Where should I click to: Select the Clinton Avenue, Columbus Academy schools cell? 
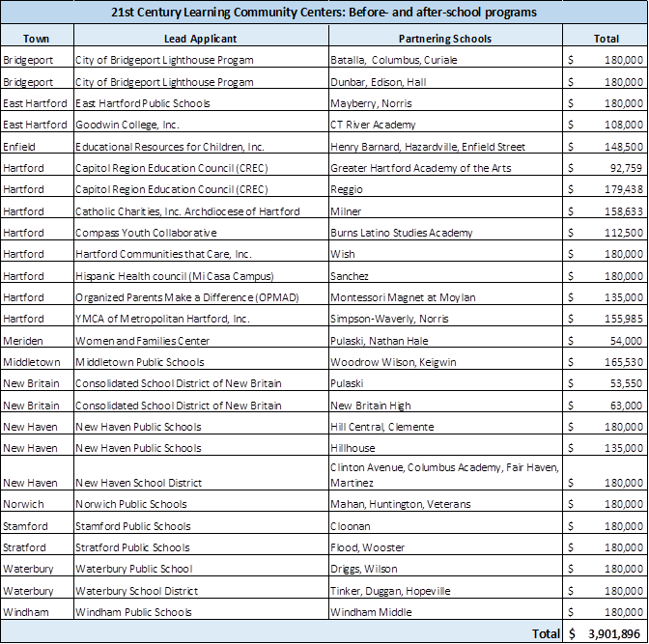point(444,474)
